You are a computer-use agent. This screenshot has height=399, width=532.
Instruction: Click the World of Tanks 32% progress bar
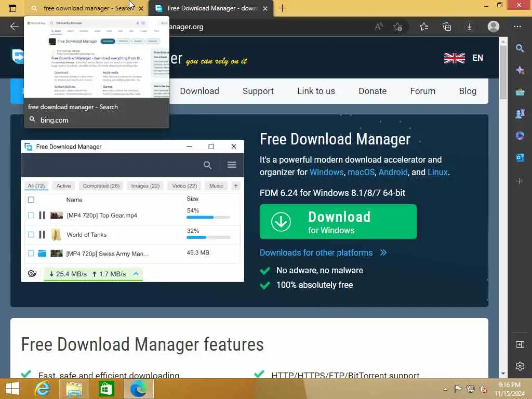208,237
